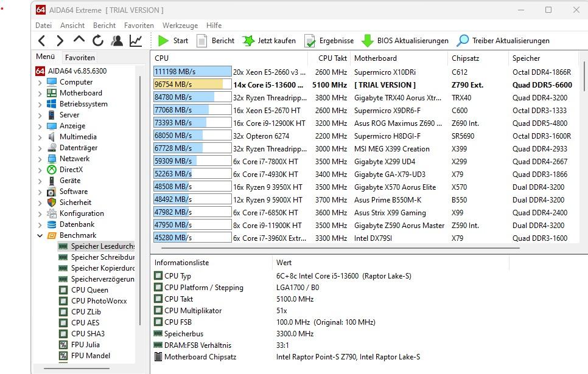Check BIOS Aktualisierungen updates

[405, 41]
